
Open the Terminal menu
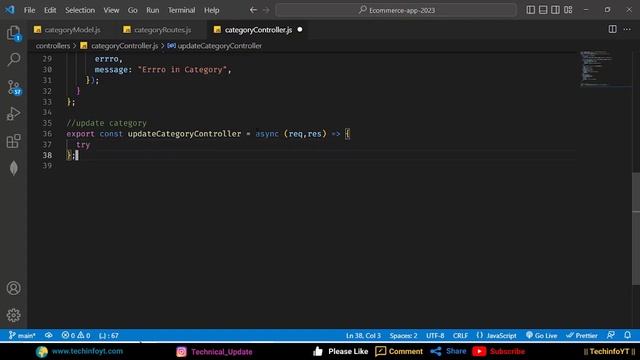181,10
